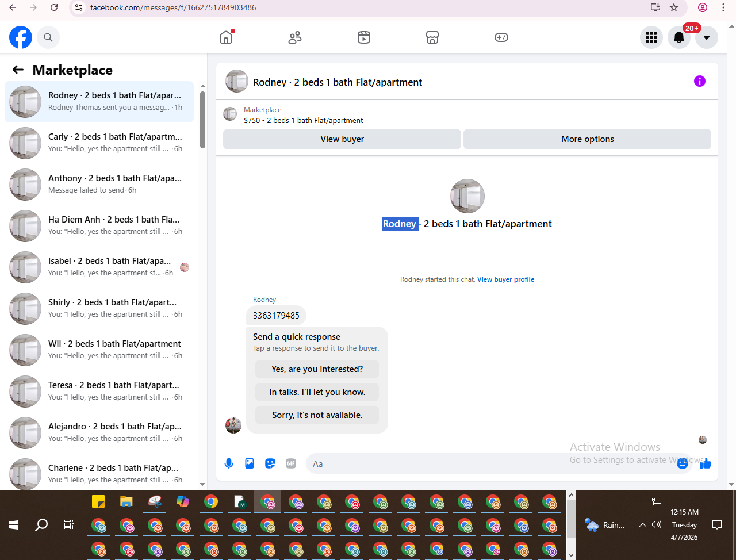
Task: Open the volume control in system tray
Action: click(657, 524)
